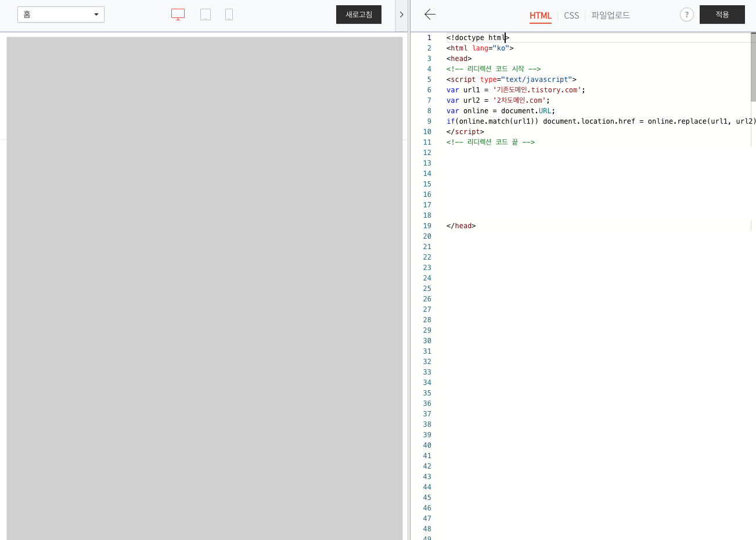
Task: Click the 새로고침 refresh button
Action: (359, 15)
